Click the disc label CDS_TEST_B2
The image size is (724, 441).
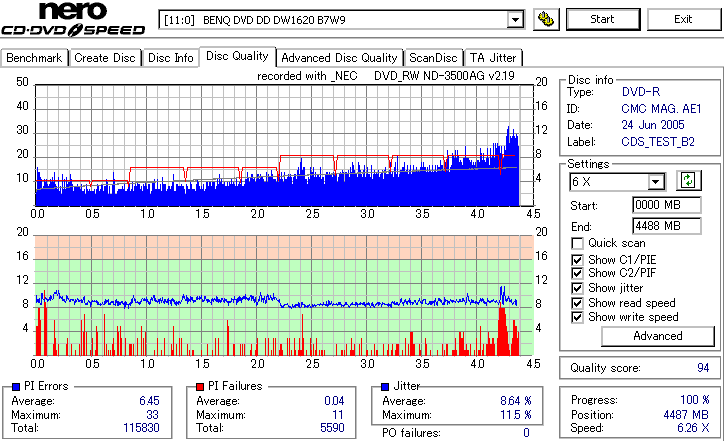click(658, 142)
